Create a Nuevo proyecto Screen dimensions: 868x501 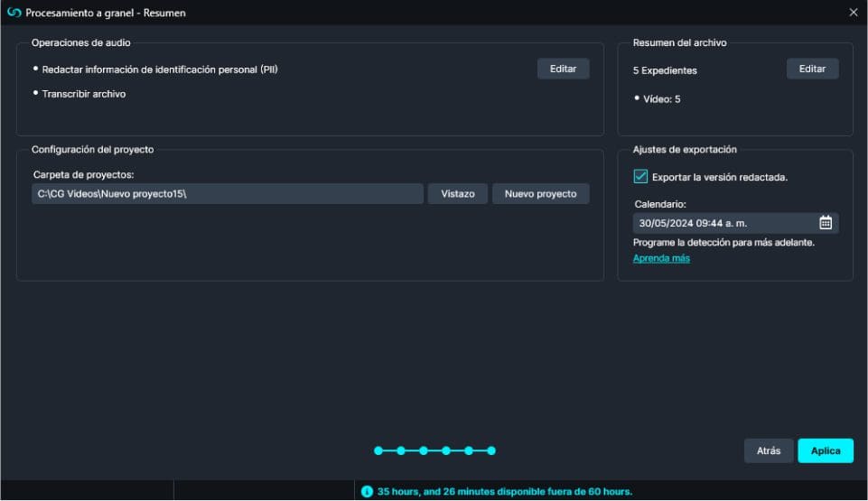(x=540, y=193)
